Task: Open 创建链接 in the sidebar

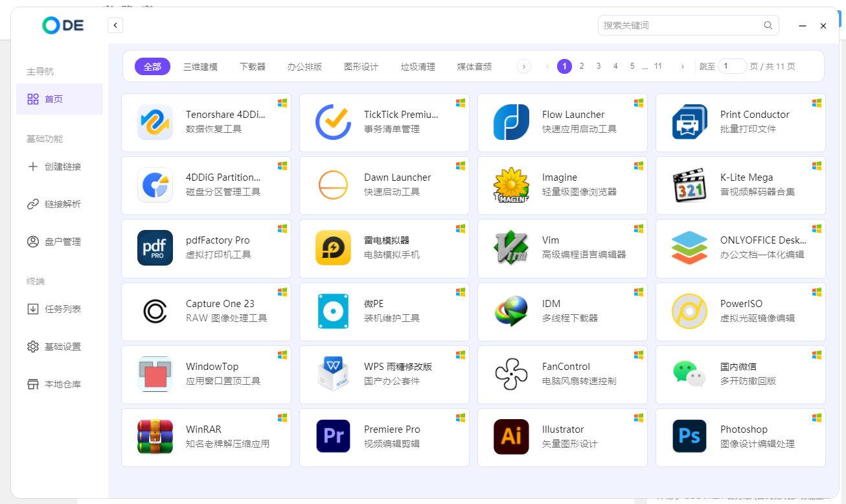Action: tap(60, 166)
